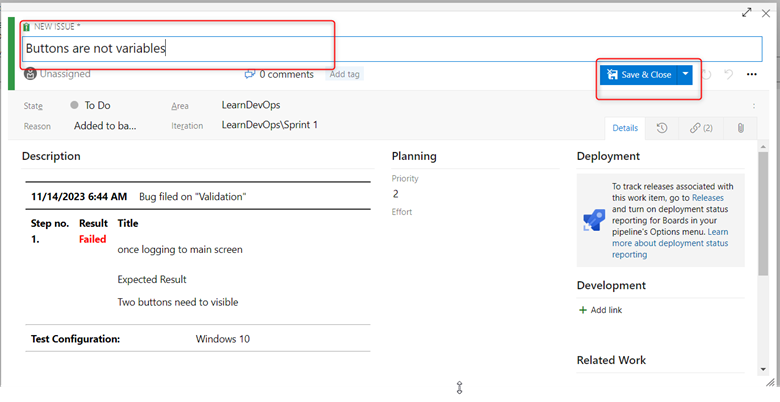Viewport: 780px width, 402px height.
Task: Click the Add tag button
Action: click(x=345, y=74)
